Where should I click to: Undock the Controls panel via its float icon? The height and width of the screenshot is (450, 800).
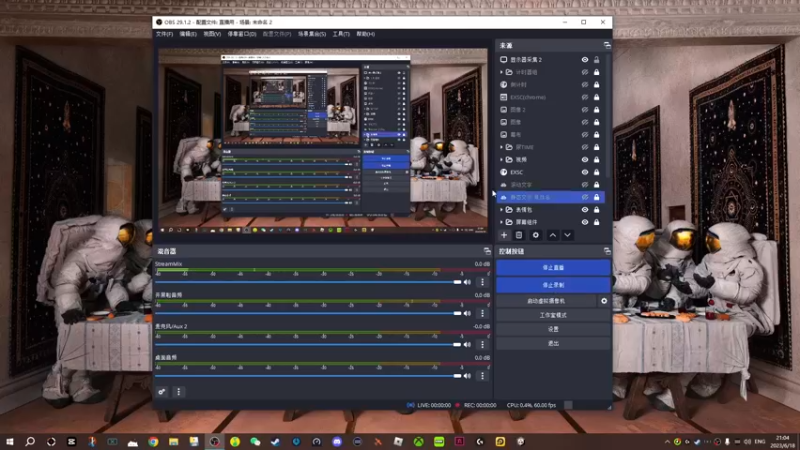[607, 251]
